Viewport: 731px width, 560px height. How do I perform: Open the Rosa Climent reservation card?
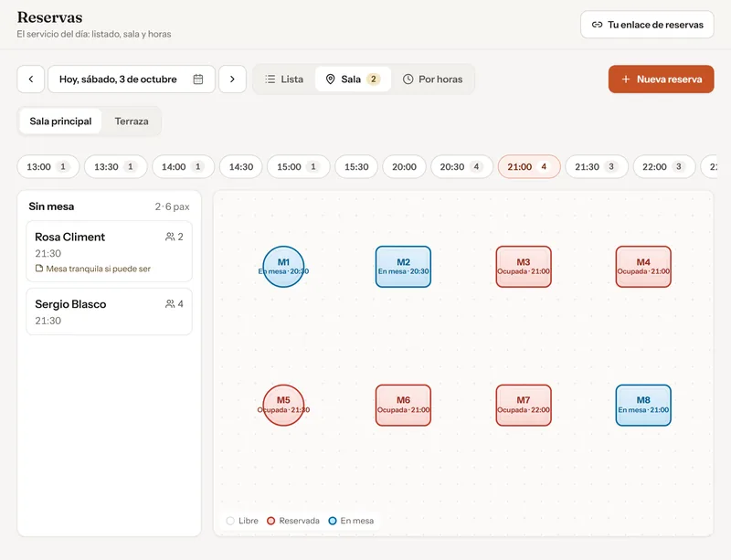[x=109, y=251]
